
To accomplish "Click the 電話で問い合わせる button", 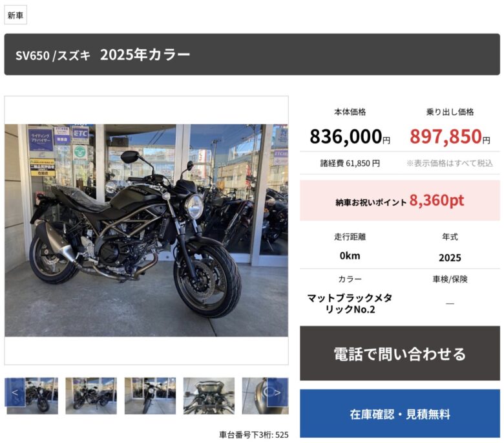I will (400, 353).
